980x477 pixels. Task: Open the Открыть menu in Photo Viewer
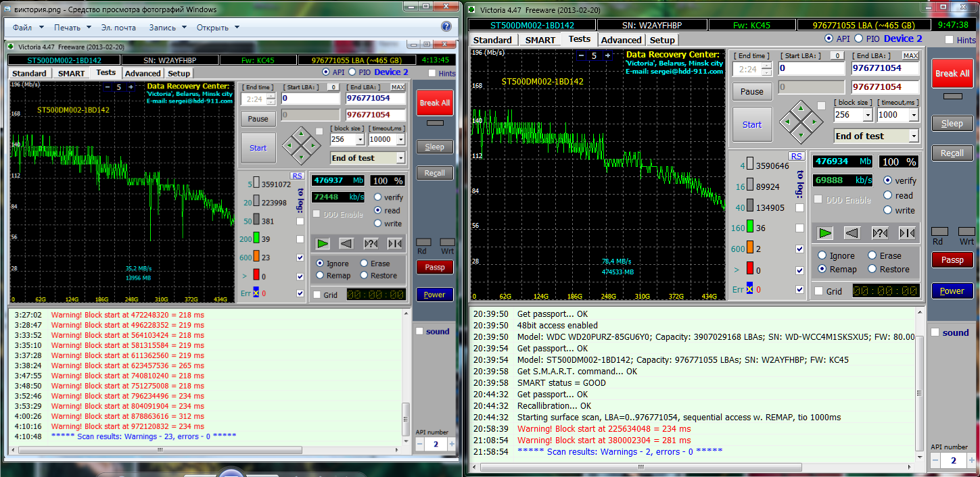[x=218, y=28]
